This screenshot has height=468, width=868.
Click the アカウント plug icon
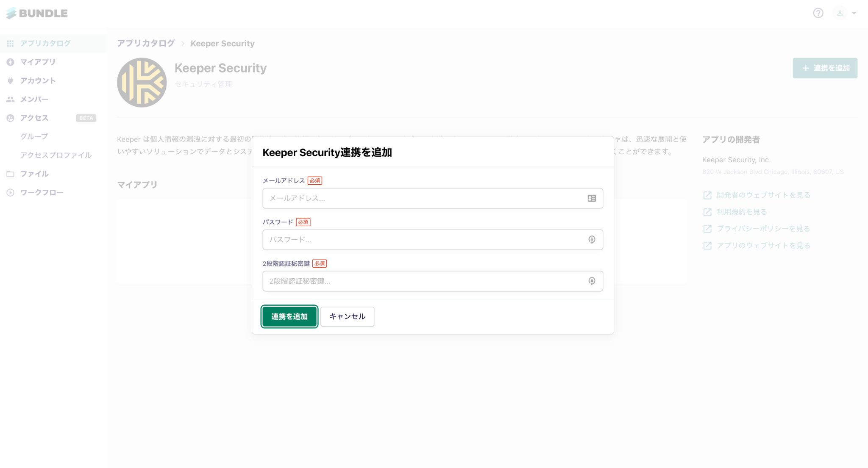(10, 80)
